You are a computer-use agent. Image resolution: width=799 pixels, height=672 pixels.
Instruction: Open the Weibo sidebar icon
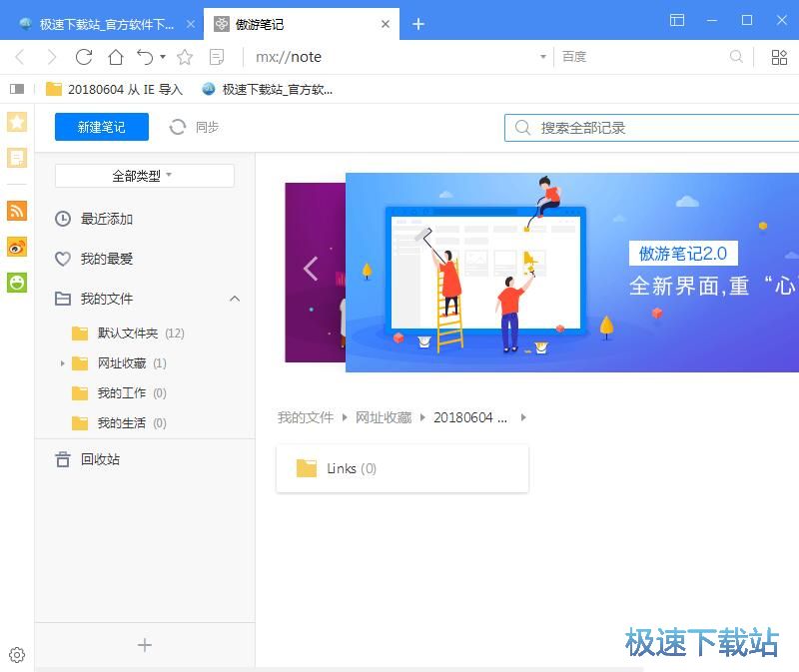(17, 247)
